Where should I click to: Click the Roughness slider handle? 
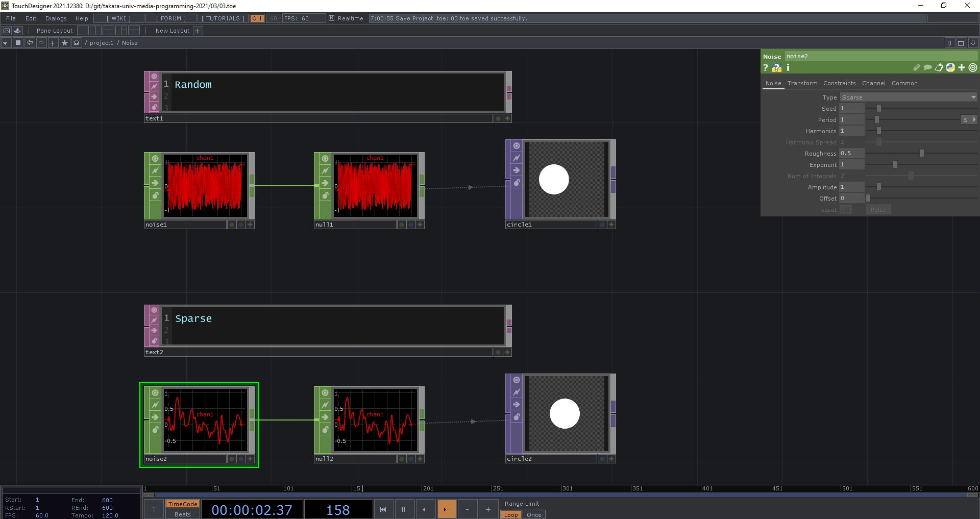point(921,154)
